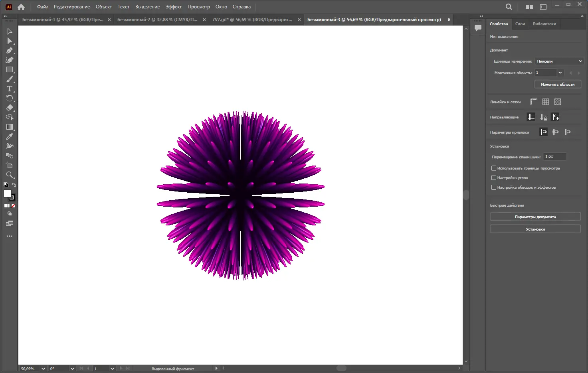The width and height of the screenshot is (588, 373).
Task: Open the units dropdown showing 'Пиксели'
Action: tap(559, 61)
